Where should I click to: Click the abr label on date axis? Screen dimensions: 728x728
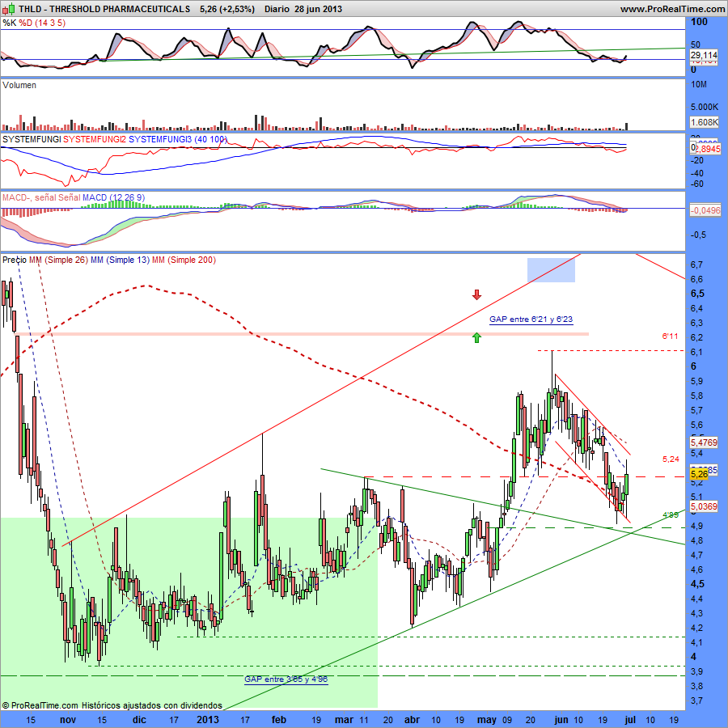412,720
